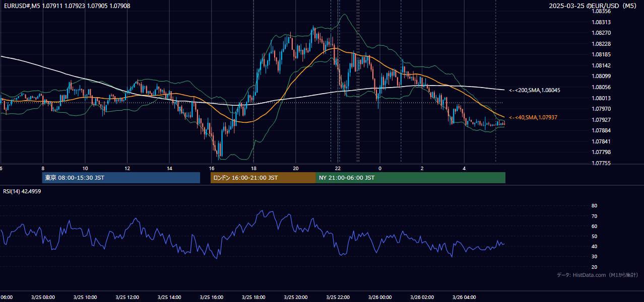Click the 3/25 10:00 bottom time label
The height and width of the screenshot is (302, 644).
coord(85,297)
